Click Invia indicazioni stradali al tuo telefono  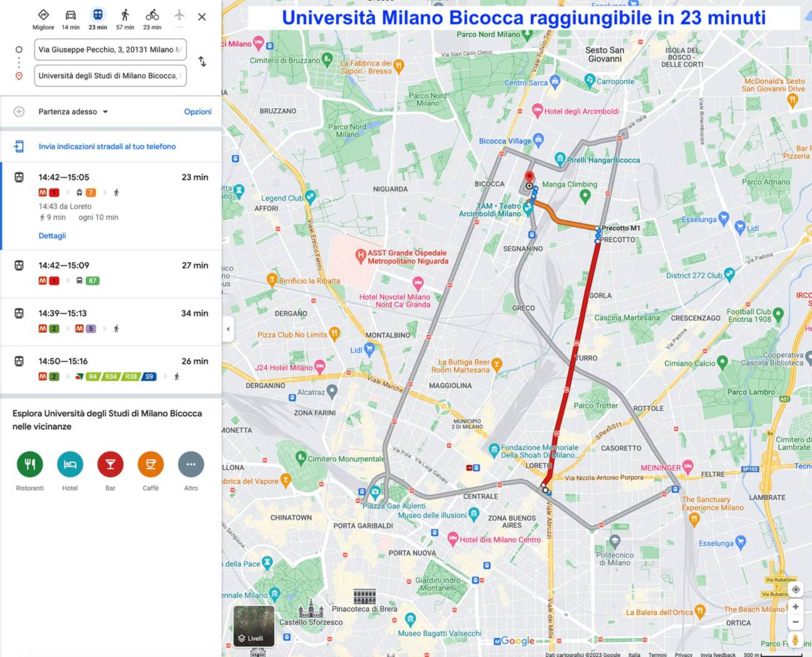107,146
